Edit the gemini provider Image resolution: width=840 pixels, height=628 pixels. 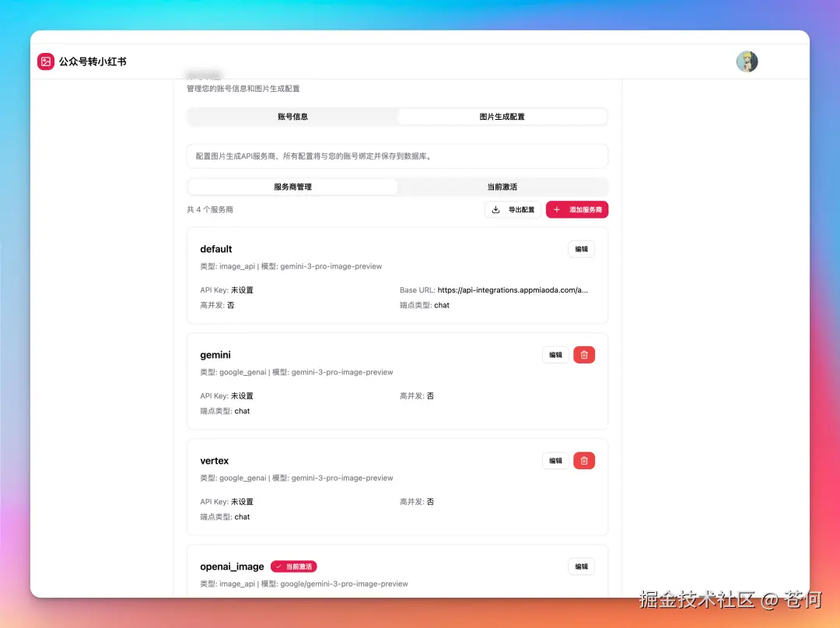coord(555,355)
